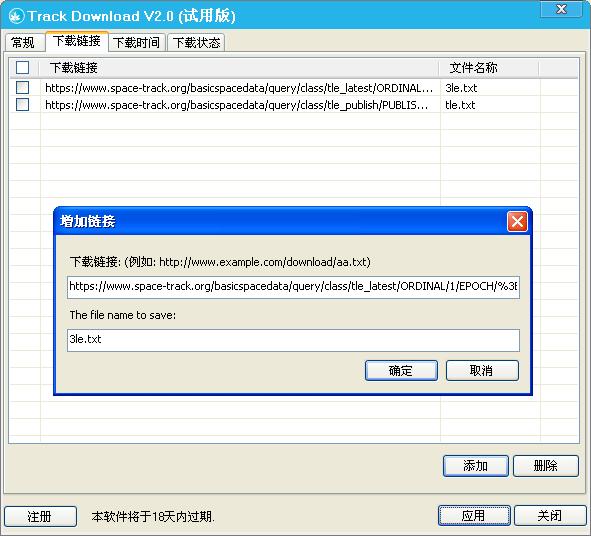Switch to the 下载时间 tab
This screenshot has width=591, height=536.
coord(136,42)
